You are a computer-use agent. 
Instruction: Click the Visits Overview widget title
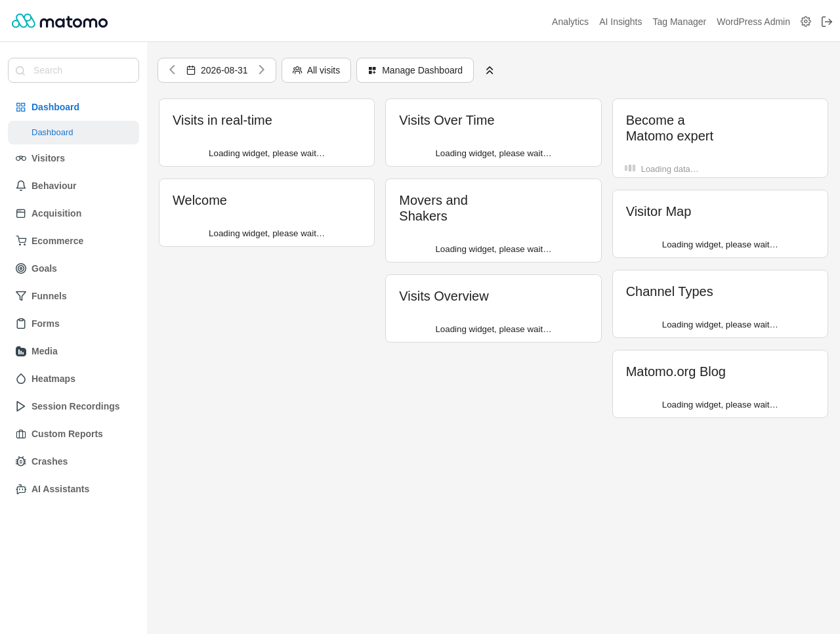pos(444,296)
